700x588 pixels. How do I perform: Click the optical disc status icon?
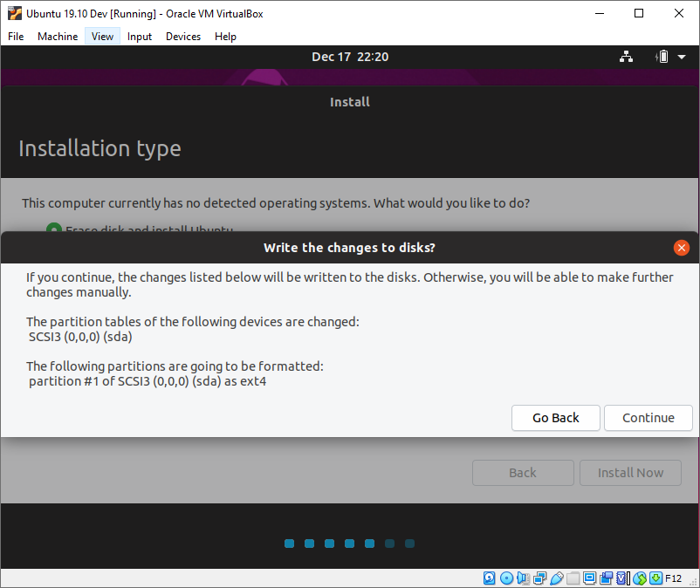pos(506,578)
